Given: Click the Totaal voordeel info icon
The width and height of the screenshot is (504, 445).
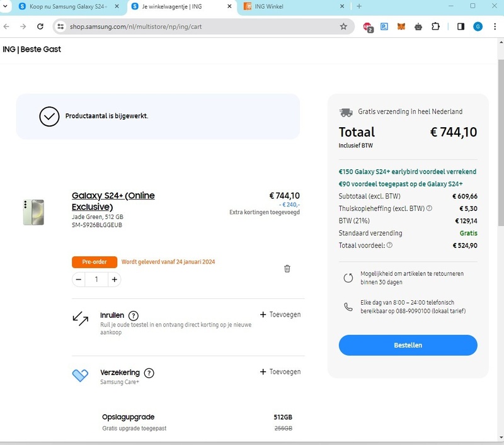Looking at the screenshot, I should coord(389,245).
